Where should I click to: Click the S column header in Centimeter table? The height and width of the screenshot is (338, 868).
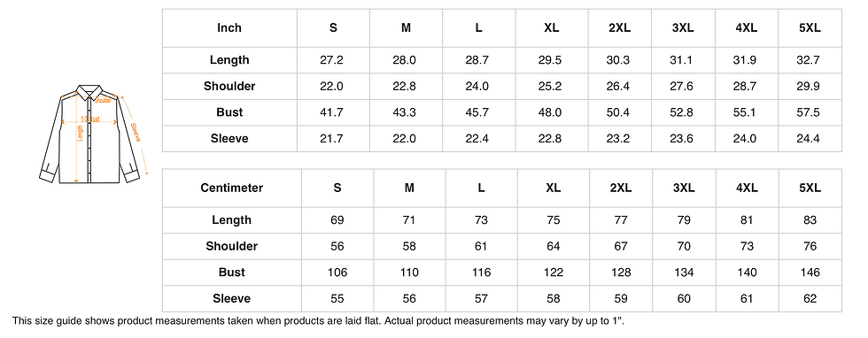(x=337, y=188)
